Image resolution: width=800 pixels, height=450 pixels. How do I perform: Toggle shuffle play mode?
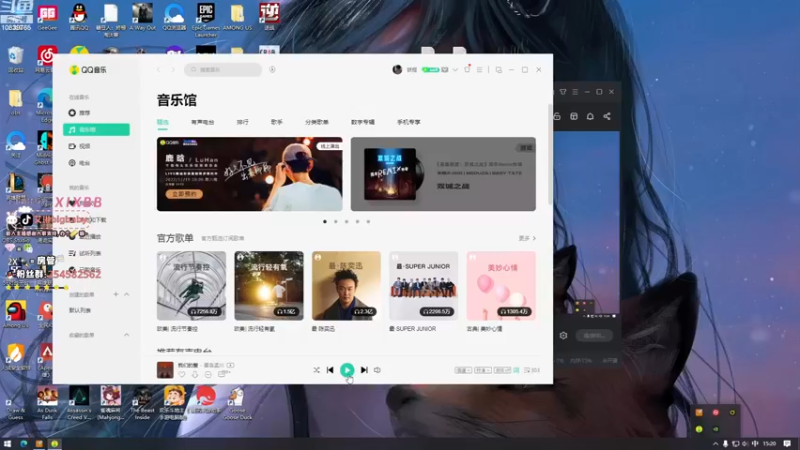316,370
